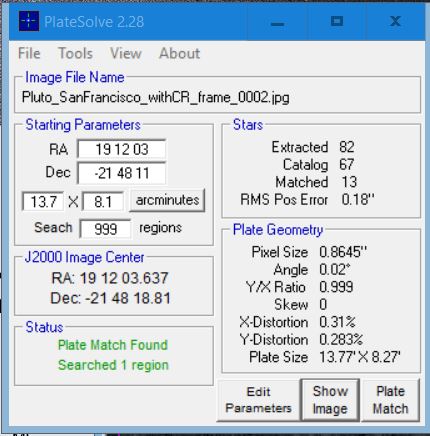Click the J2000 Image Center group label
This screenshot has height=436, width=430.
(x=85, y=257)
